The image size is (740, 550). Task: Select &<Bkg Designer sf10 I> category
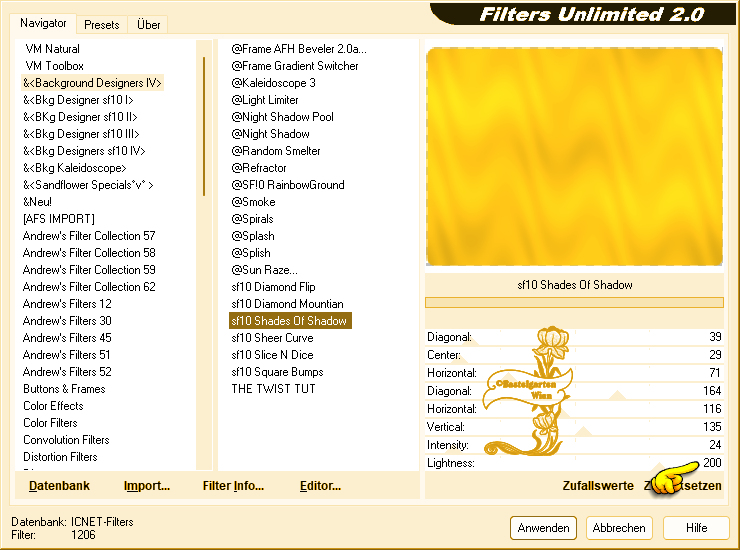(78, 100)
